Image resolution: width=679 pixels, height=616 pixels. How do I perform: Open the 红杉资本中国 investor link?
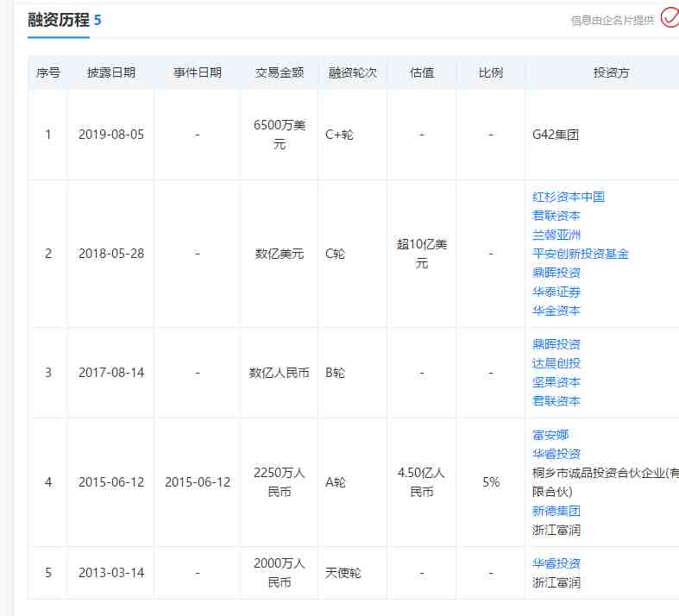[569, 197]
